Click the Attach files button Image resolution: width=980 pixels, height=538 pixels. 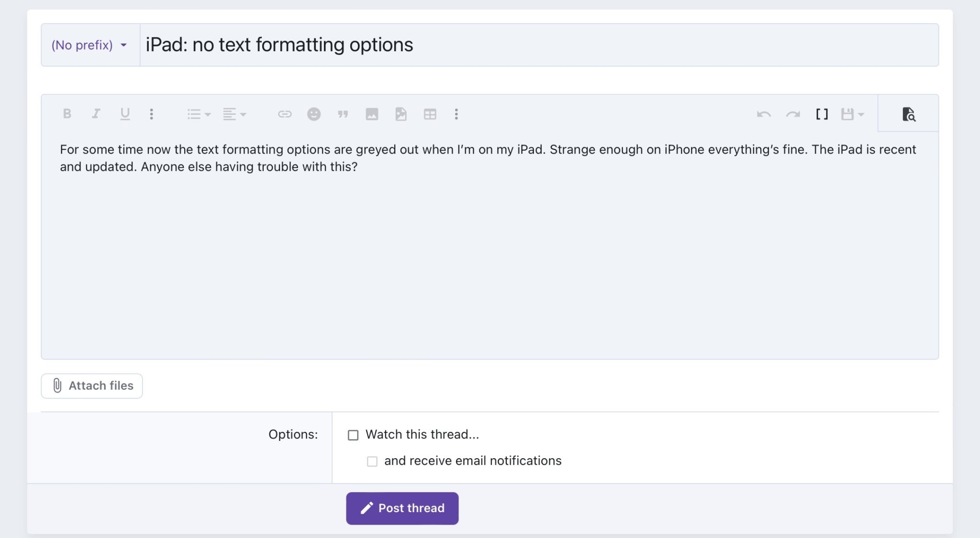point(92,385)
